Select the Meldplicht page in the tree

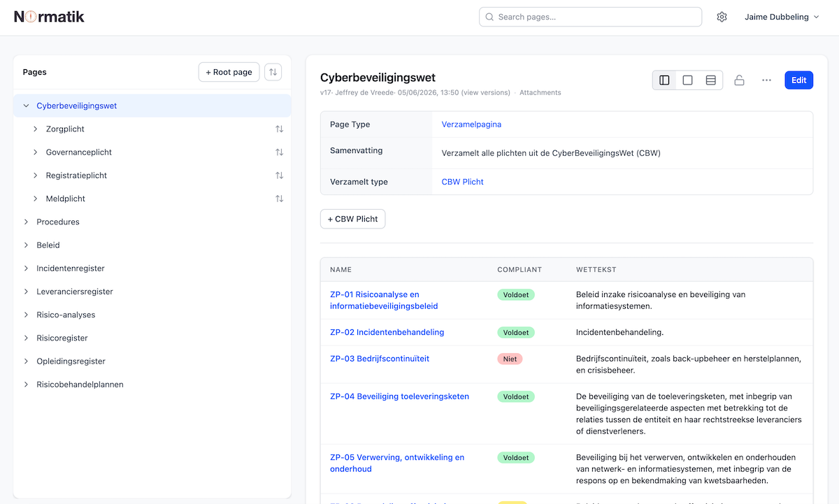pos(66,199)
